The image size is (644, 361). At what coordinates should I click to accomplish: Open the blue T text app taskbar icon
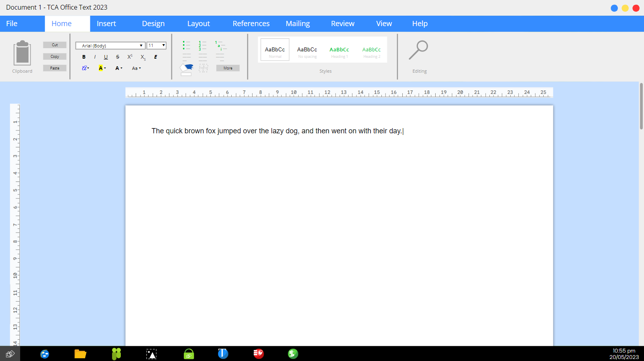pyautogui.click(x=223, y=353)
